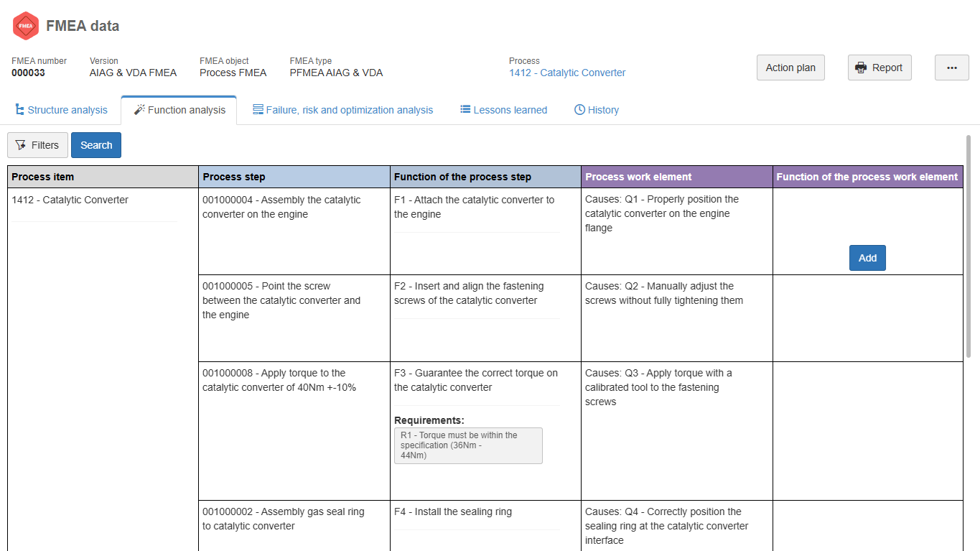
Task: Click the PFMEA AIAG & VDA type value
Action: [336, 73]
